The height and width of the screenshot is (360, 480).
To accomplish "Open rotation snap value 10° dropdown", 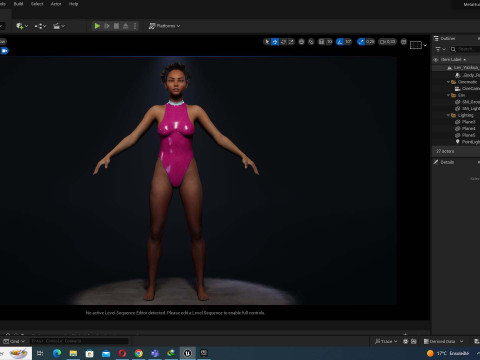I will [348, 42].
